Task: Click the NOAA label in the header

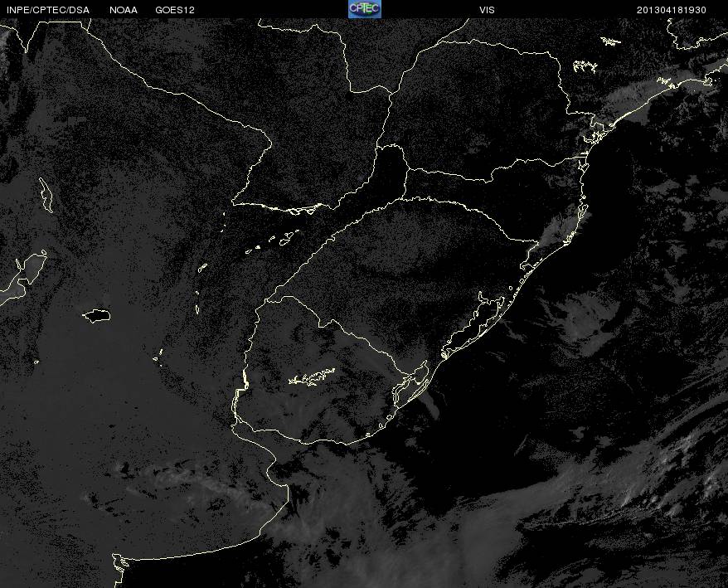Action: pyautogui.click(x=124, y=10)
